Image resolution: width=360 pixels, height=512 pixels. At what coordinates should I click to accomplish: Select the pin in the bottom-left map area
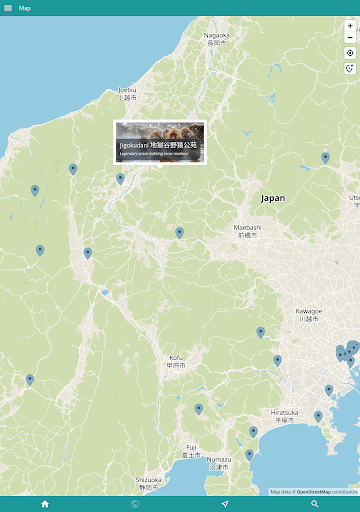30,380
